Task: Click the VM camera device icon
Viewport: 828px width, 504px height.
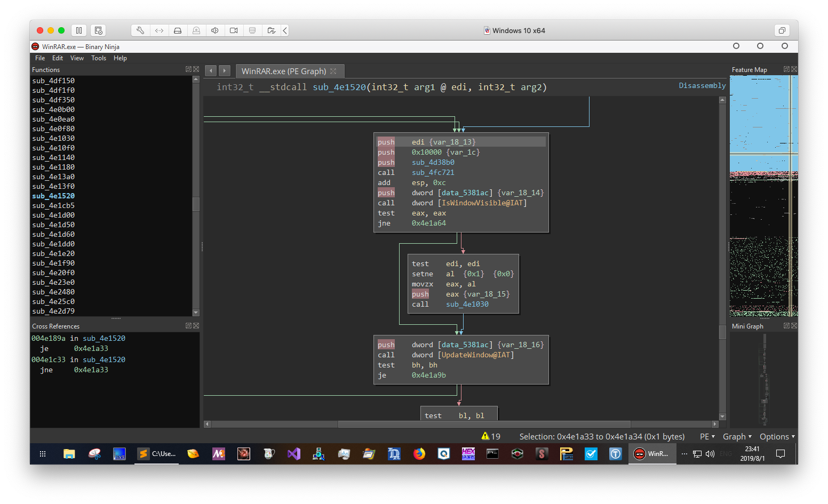Action: pyautogui.click(x=234, y=30)
